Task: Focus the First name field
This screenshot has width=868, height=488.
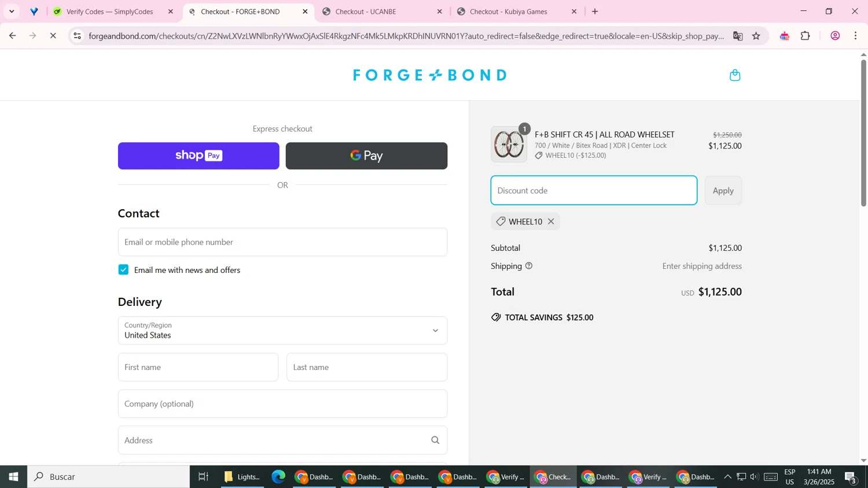Action: click(198, 367)
